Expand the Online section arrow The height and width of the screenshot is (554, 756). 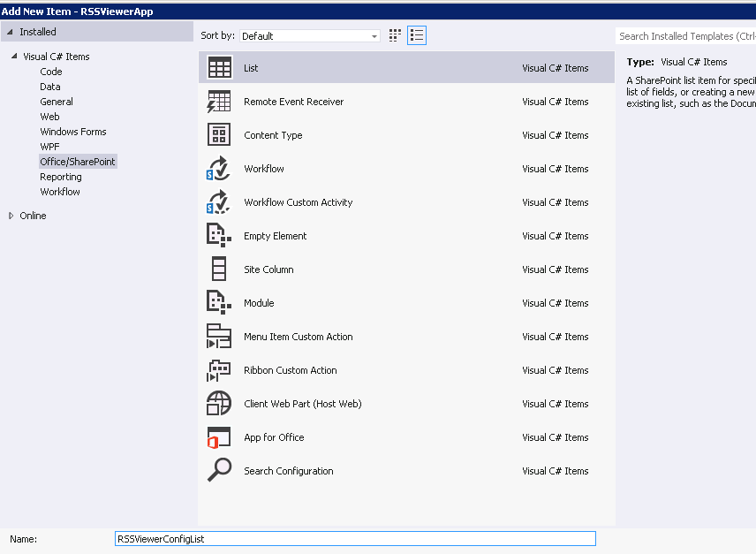point(11,216)
